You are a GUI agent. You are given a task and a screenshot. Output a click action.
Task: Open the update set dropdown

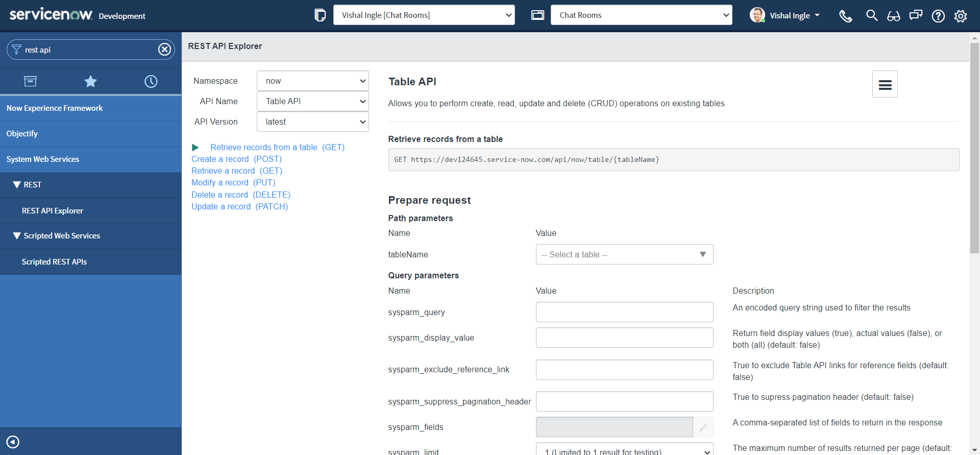(424, 15)
